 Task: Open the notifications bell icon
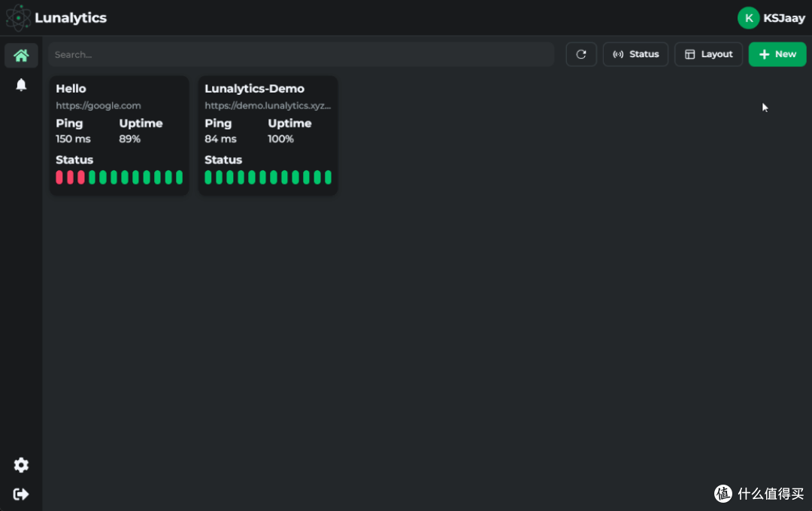(21, 84)
